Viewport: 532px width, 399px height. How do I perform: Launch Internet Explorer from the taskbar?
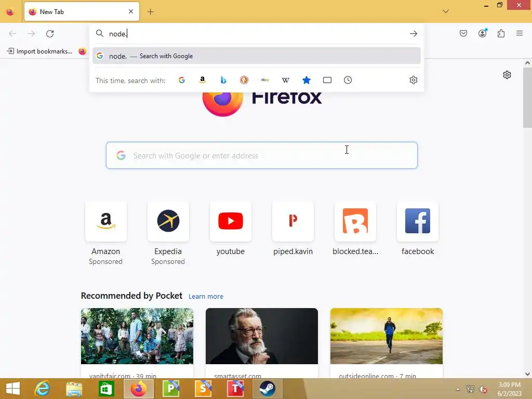click(42, 389)
